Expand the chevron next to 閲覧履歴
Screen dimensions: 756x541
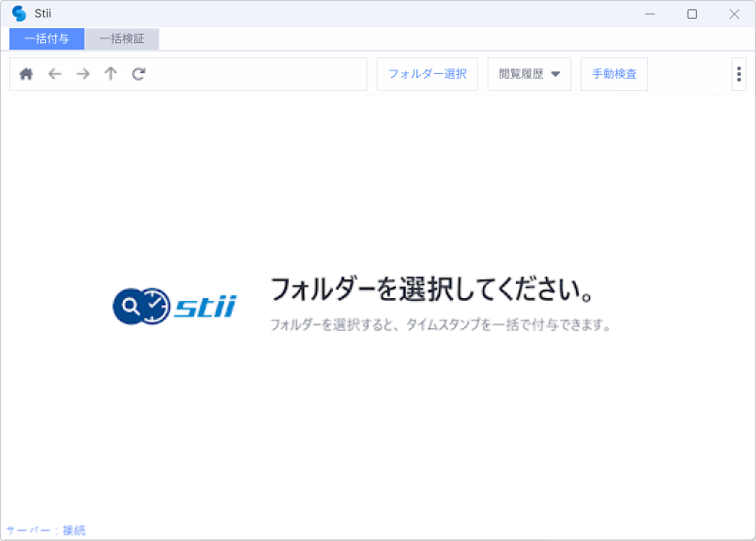[556, 74]
